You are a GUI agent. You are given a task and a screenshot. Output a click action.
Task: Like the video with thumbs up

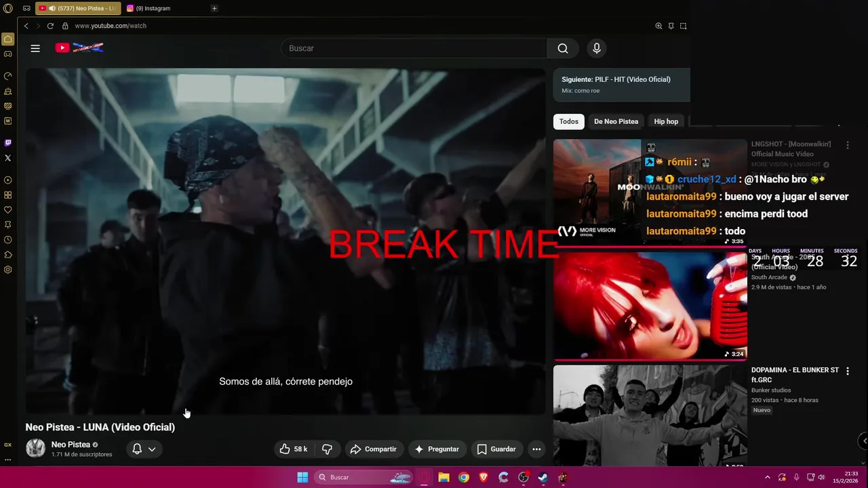pyautogui.click(x=294, y=449)
